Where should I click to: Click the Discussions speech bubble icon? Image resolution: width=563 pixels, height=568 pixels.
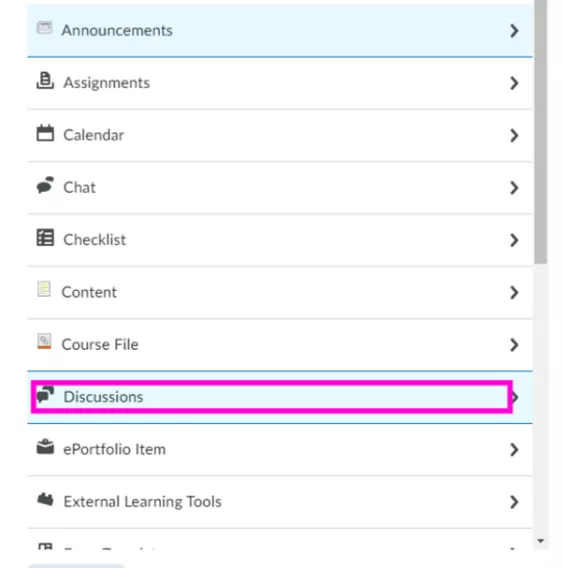tap(45, 394)
